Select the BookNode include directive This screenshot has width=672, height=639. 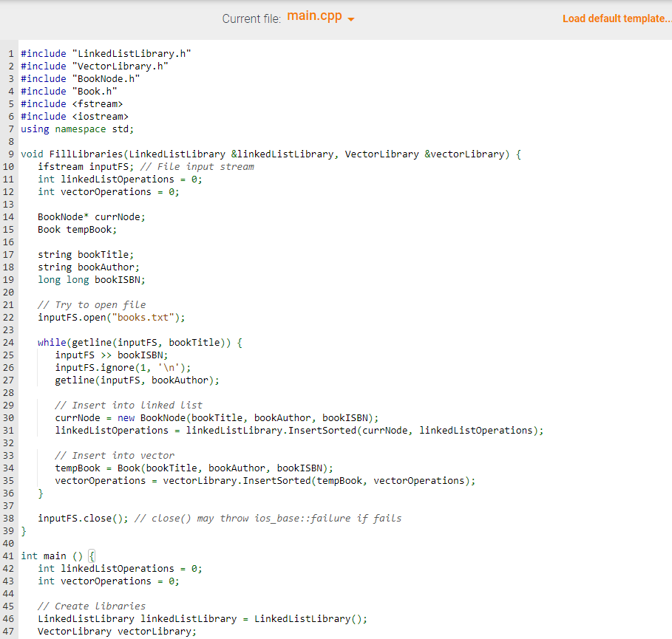coord(81,78)
